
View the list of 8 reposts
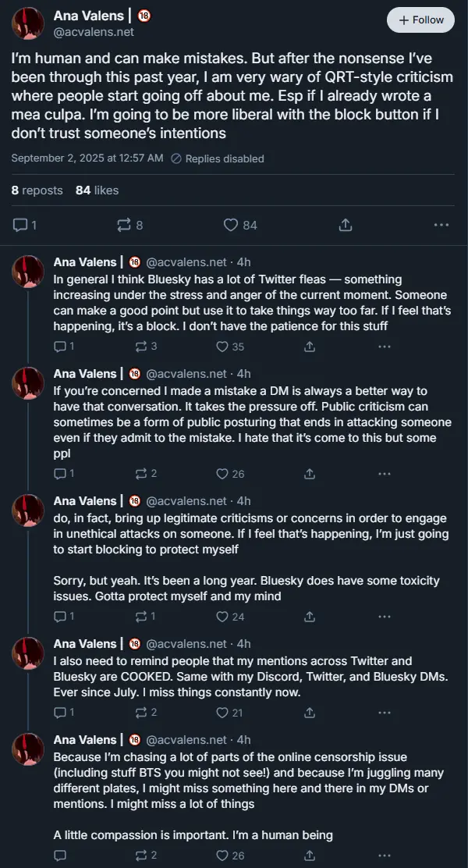point(37,190)
